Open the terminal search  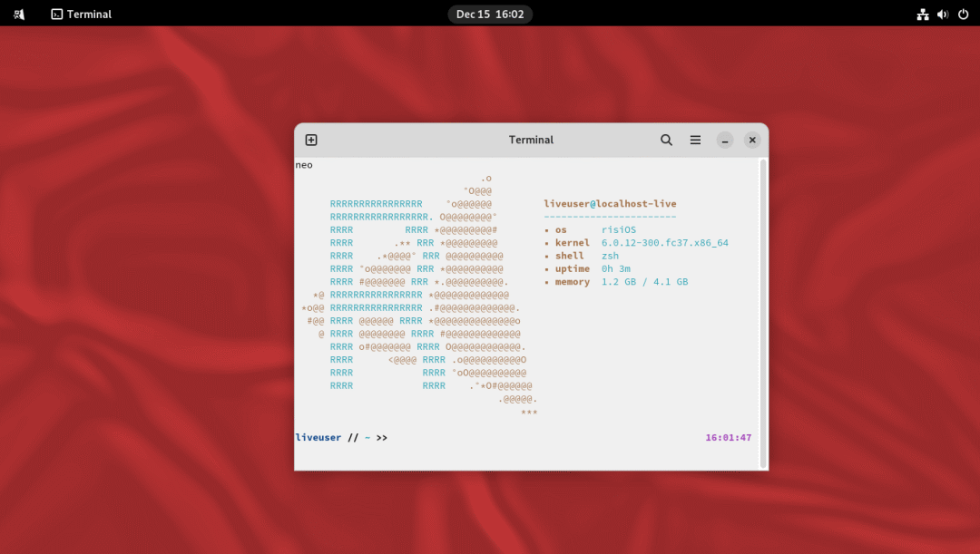(x=666, y=140)
